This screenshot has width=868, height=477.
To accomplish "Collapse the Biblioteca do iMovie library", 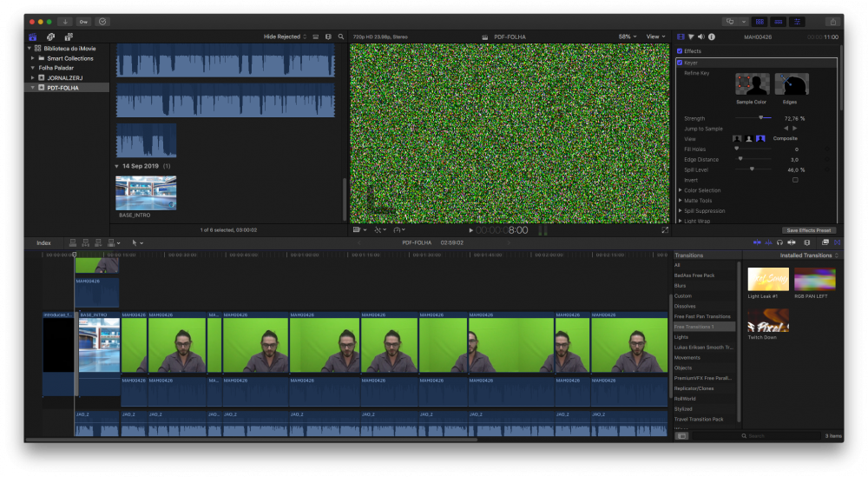I will pos(30,48).
